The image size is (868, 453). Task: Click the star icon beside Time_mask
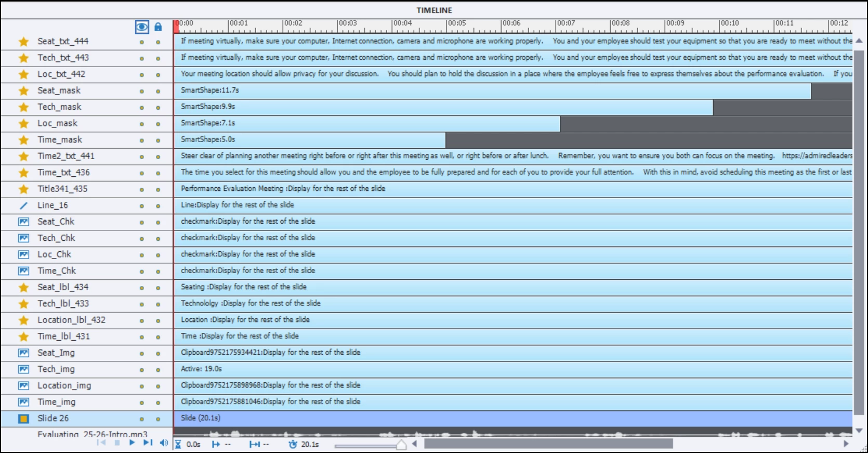[x=23, y=140]
